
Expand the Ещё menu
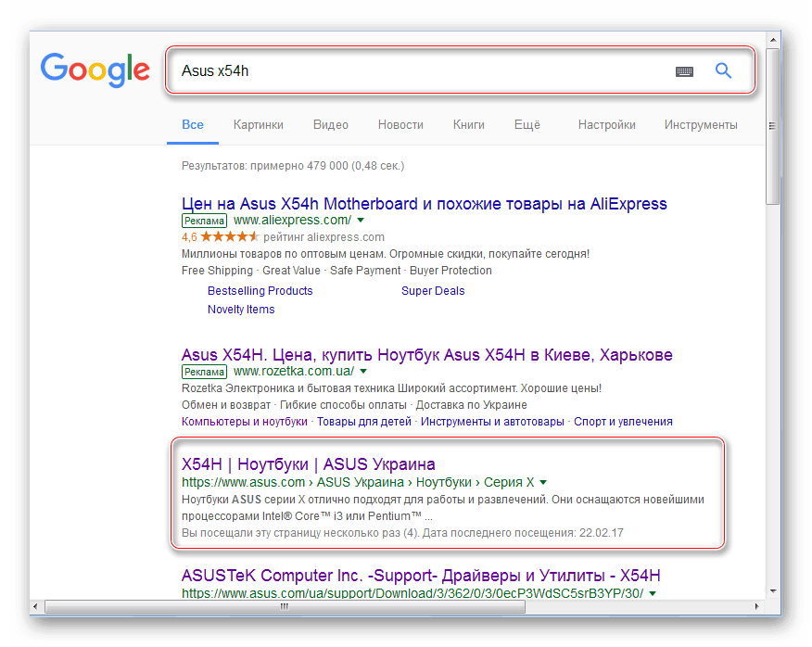527,124
